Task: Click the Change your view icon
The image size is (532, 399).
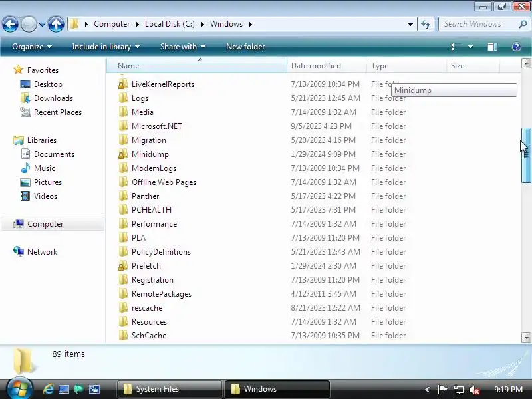Action: click(456, 47)
